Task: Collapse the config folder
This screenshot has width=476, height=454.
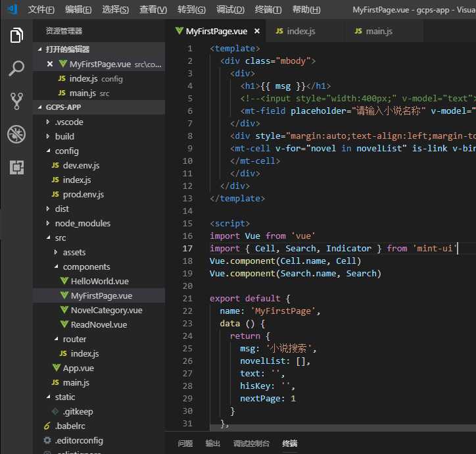Action: click(48, 151)
